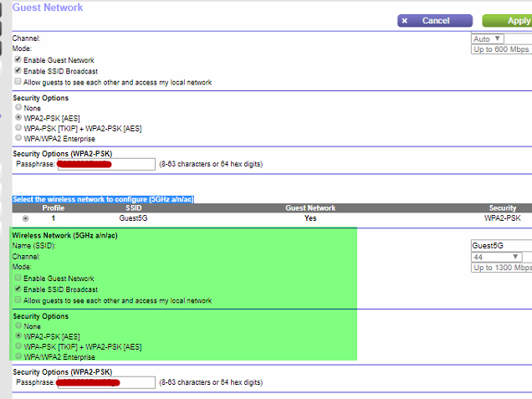Viewport: 532px width, 399px height.
Task: Check the upper 'Allow guests to see each other' box
Action: [18, 83]
